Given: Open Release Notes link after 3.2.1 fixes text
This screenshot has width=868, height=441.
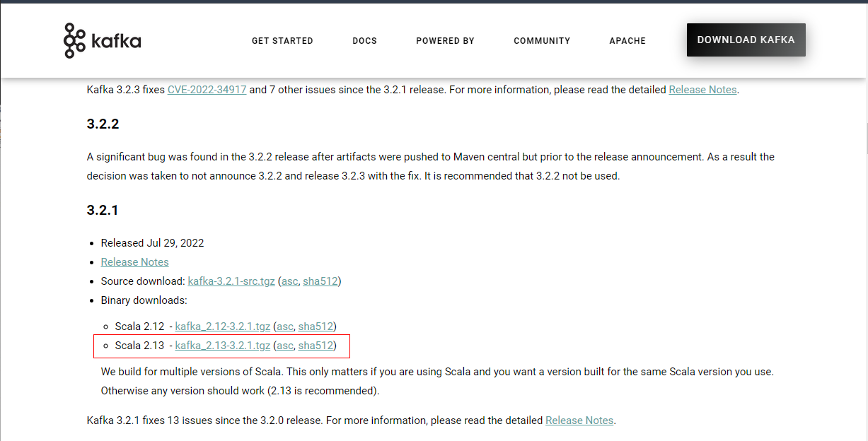Looking at the screenshot, I should pyautogui.click(x=579, y=421).
